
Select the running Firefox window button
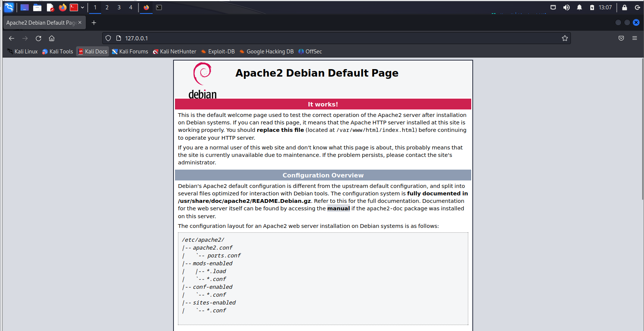(x=146, y=7)
